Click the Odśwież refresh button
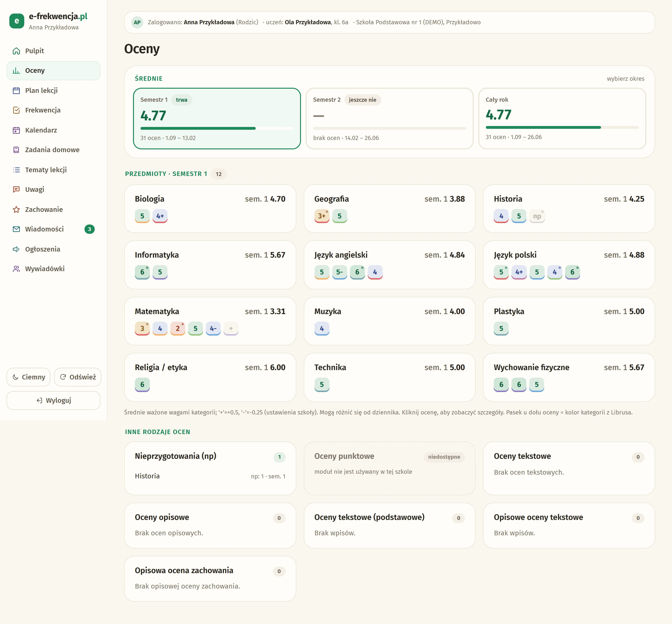Screen dimensions: 672x624 tap(78, 377)
